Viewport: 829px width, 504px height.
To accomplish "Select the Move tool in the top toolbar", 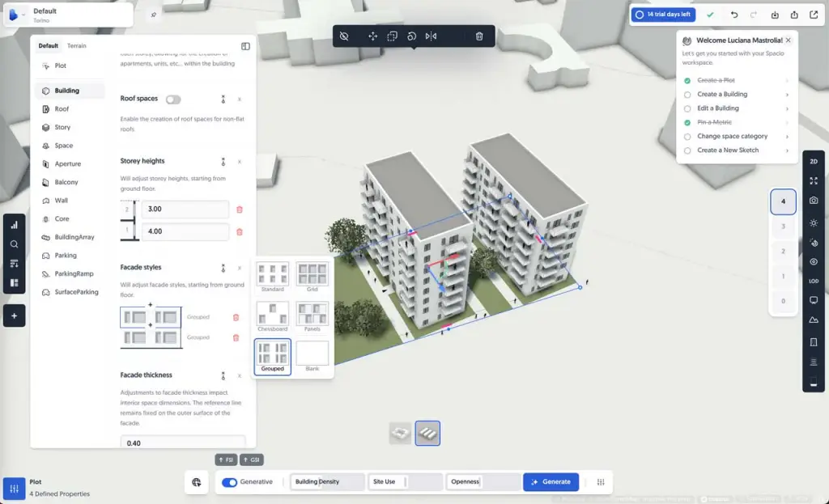I will 373,36.
